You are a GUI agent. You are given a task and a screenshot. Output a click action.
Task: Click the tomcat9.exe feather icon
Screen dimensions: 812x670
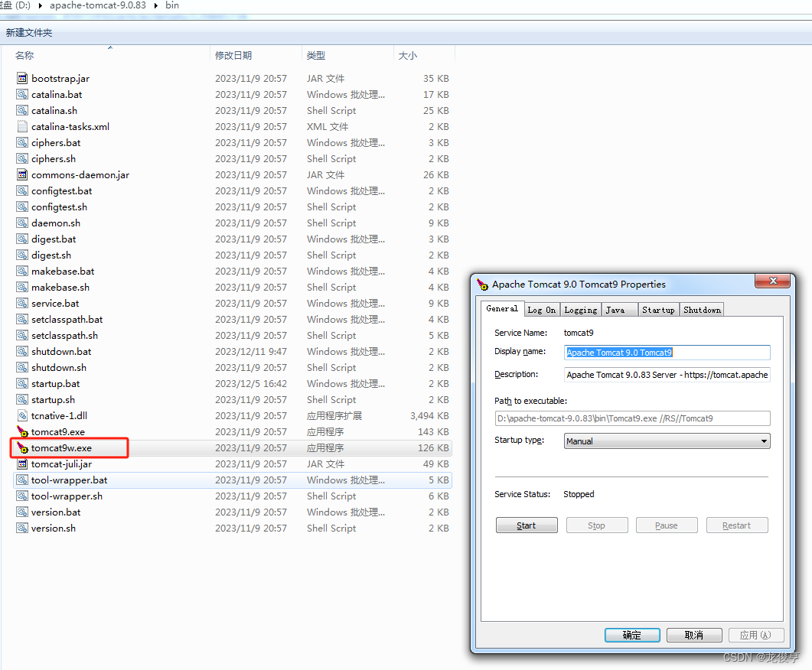click(x=21, y=431)
